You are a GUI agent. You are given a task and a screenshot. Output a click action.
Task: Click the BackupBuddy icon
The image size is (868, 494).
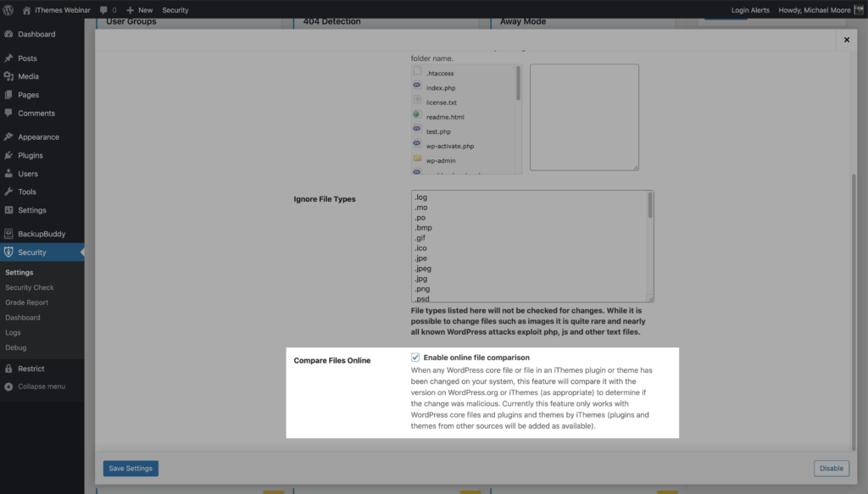pyautogui.click(x=8, y=234)
